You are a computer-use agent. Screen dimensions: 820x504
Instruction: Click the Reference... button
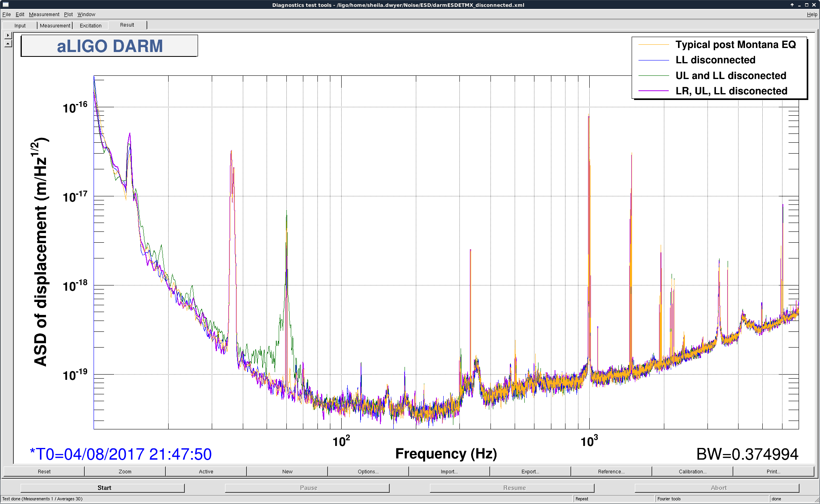click(x=611, y=471)
